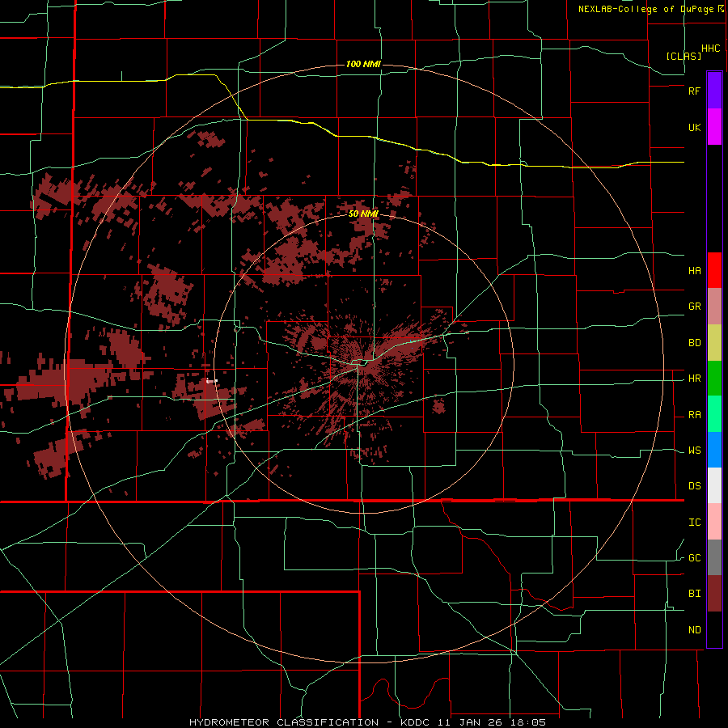Click the RA legend label
728x728 pixels.
(694, 415)
